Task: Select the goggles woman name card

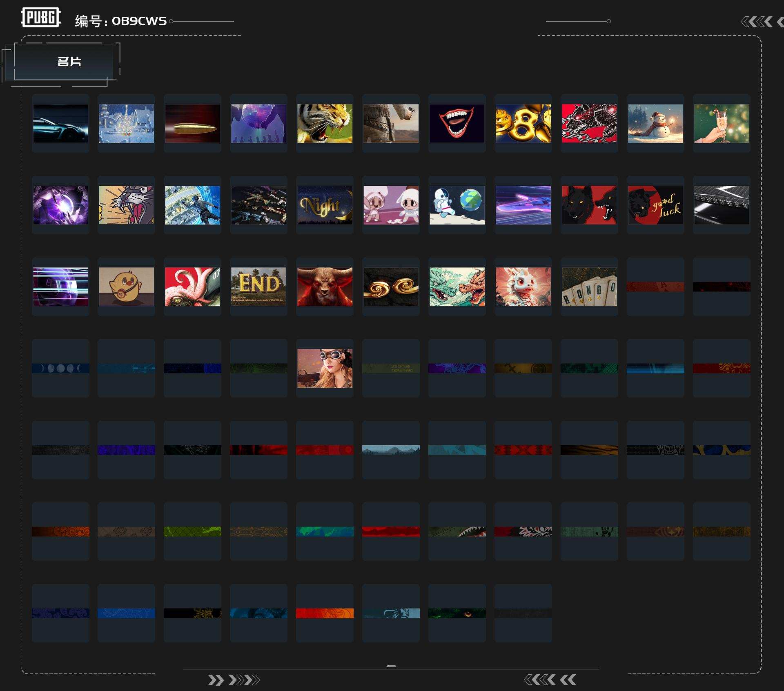Action: pyautogui.click(x=325, y=368)
